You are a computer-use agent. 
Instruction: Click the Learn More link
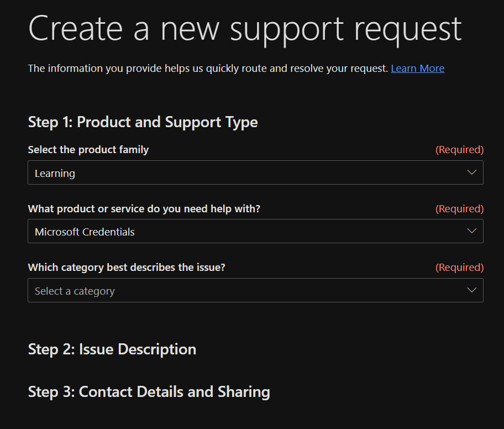click(x=417, y=69)
